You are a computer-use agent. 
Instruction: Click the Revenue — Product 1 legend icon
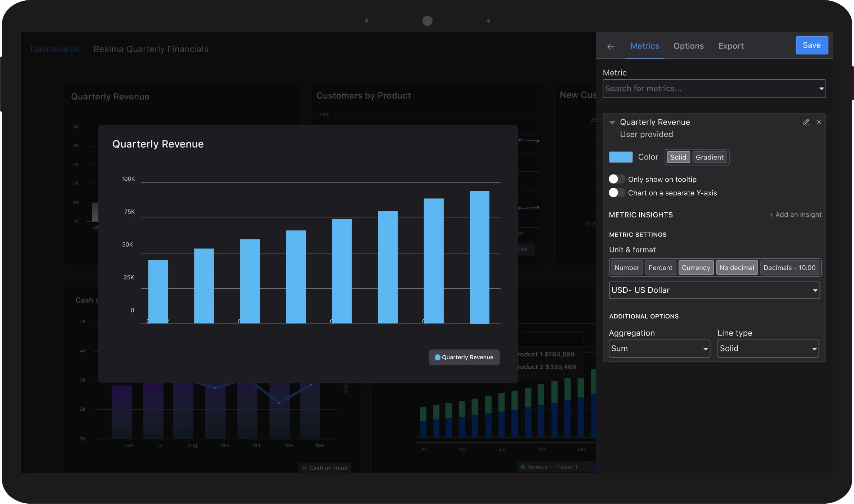[523, 467]
